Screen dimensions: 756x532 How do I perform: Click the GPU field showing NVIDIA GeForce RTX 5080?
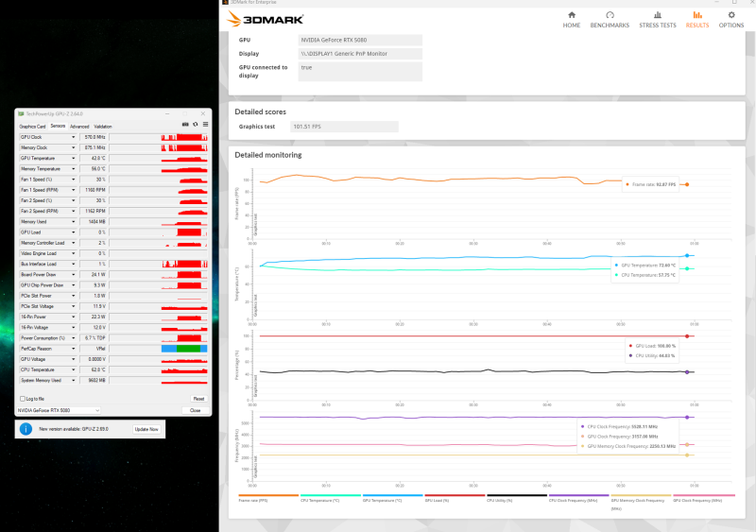(360, 40)
